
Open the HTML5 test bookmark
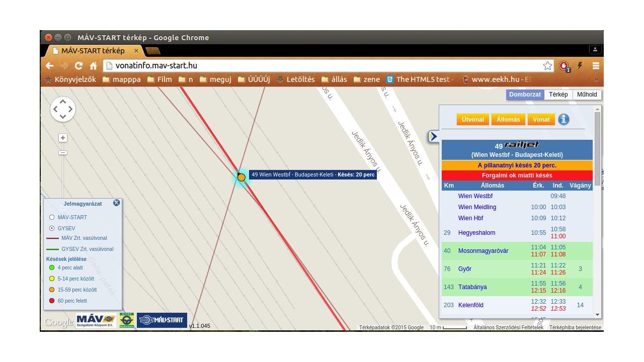[x=420, y=79]
